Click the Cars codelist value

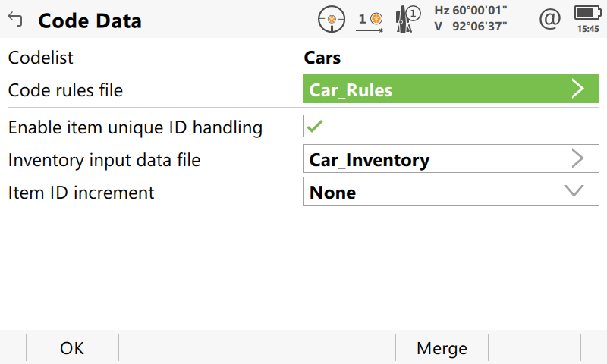(322, 58)
